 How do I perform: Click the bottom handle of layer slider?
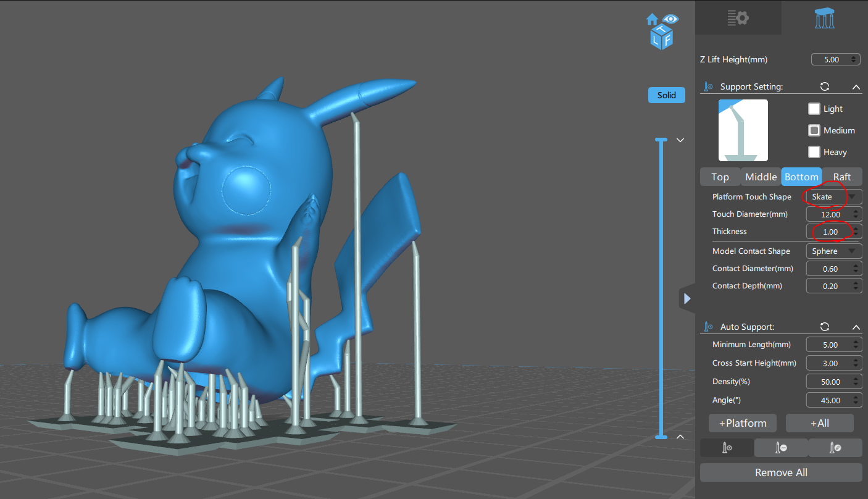pyautogui.click(x=661, y=437)
